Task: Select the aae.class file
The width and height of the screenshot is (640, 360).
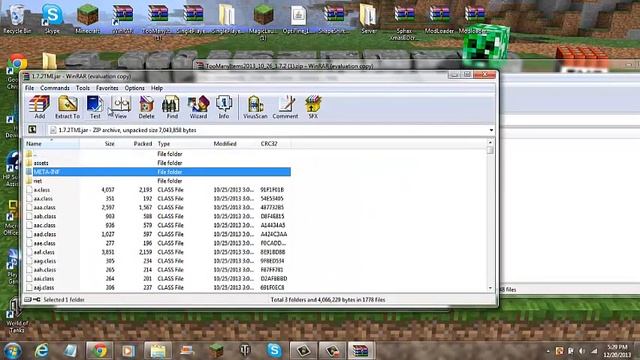Action: tap(158, 243)
